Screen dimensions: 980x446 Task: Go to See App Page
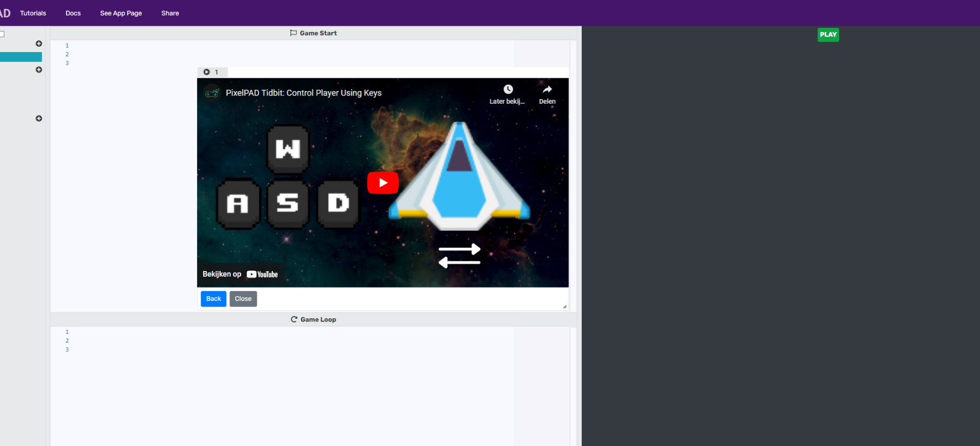point(121,13)
